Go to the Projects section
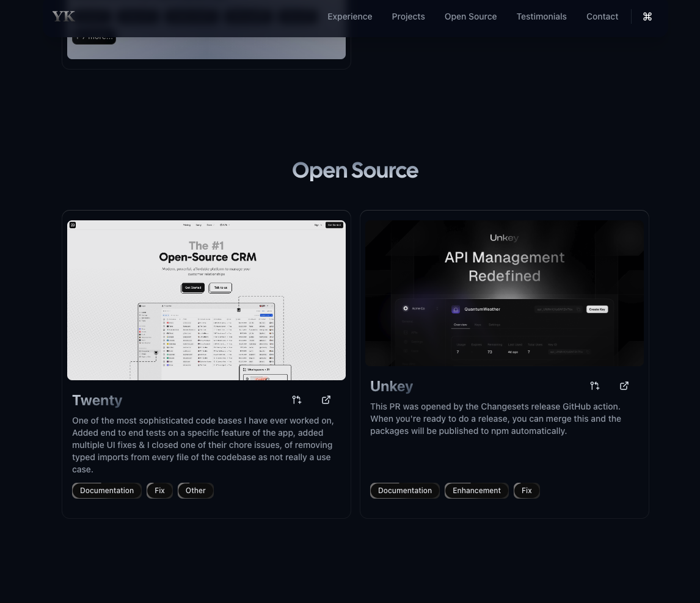700x603 pixels. pos(408,16)
